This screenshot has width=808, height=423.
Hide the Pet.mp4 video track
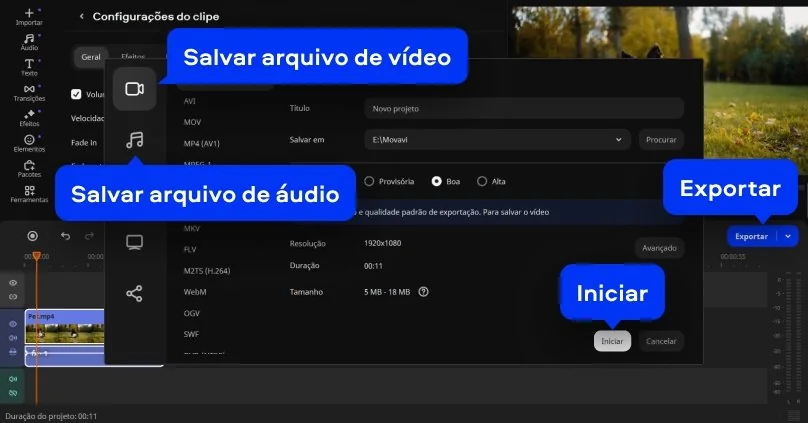pos(13,324)
